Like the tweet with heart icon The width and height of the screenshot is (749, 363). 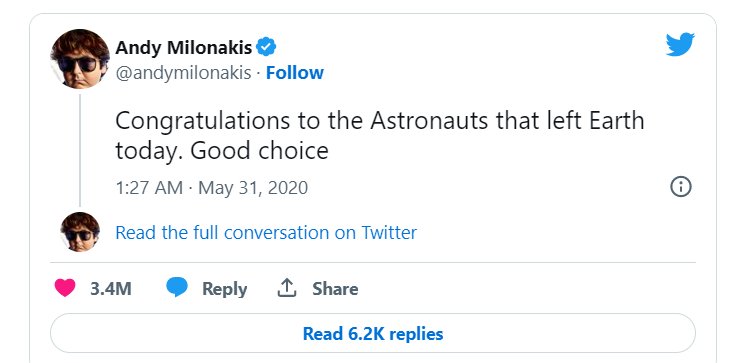(x=65, y=288)
